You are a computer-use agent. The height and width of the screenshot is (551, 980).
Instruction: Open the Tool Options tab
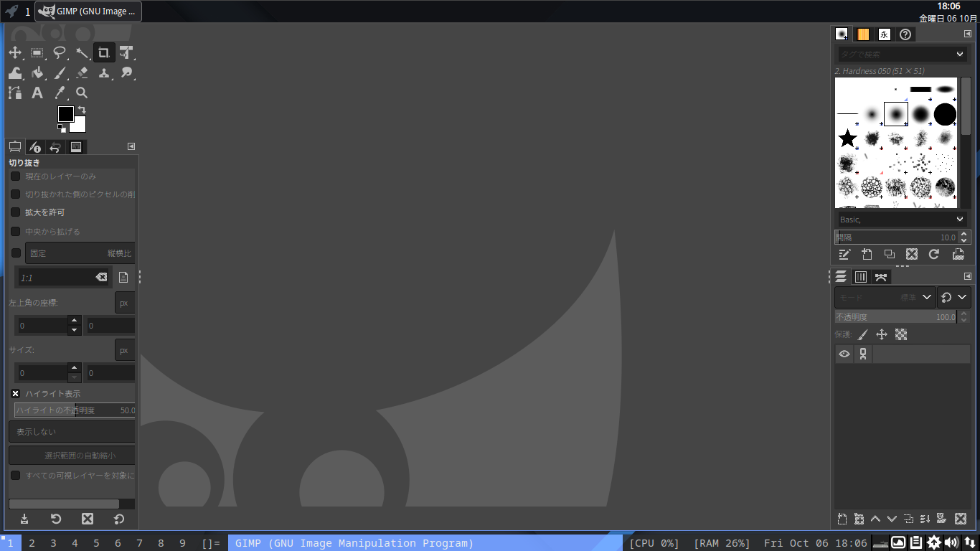[x=15, y=147]
